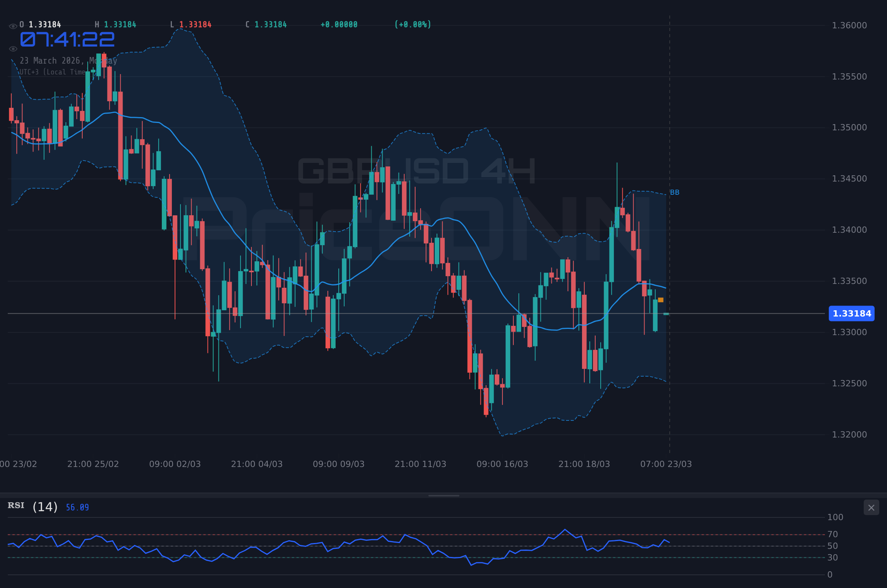Viewport: 887px width, 588px height.
Task: Click the candle countdown timer 07:41:22
Action: click(x=67, y=38)
